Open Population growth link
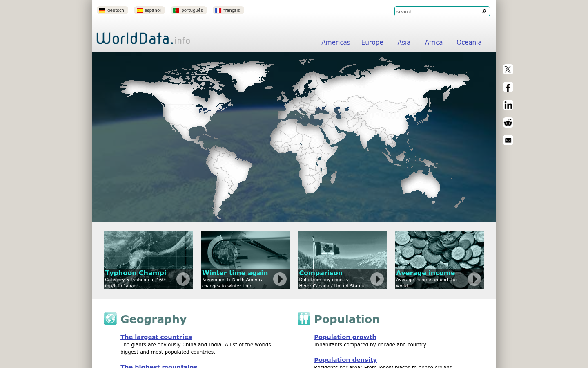The image size is (588, 368). tap(345, 337)
